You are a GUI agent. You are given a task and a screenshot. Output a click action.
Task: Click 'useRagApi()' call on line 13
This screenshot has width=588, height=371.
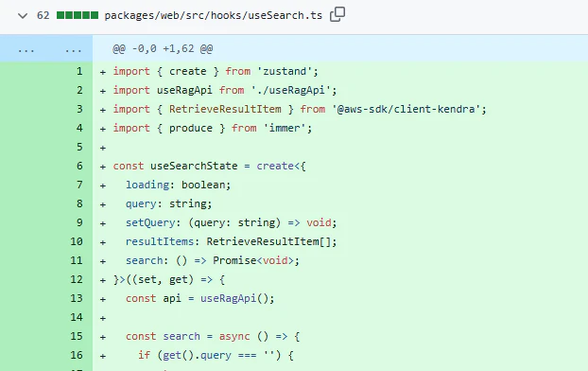(x=234, y=298)
